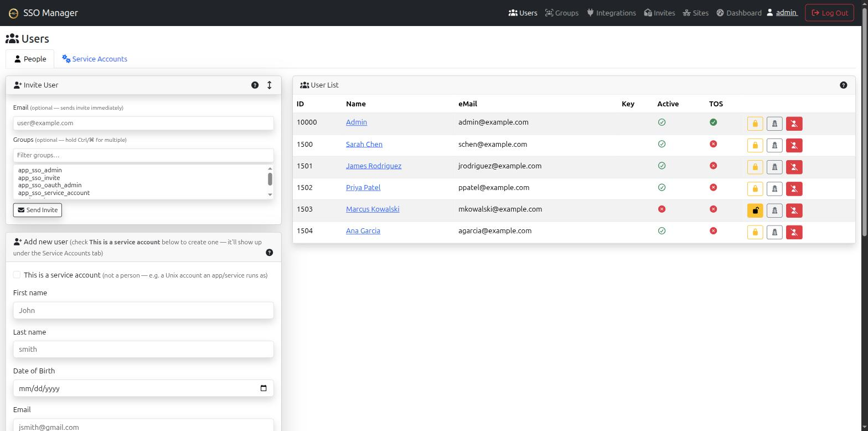The width and height of the screenshot is (868, 431).
Task: Select the People tab
Action: click(30, 59)
